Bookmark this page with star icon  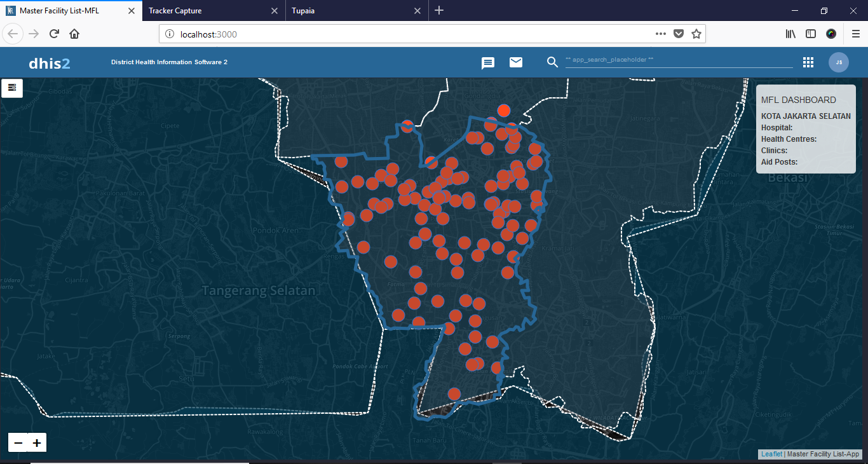(x=696, y=34)
